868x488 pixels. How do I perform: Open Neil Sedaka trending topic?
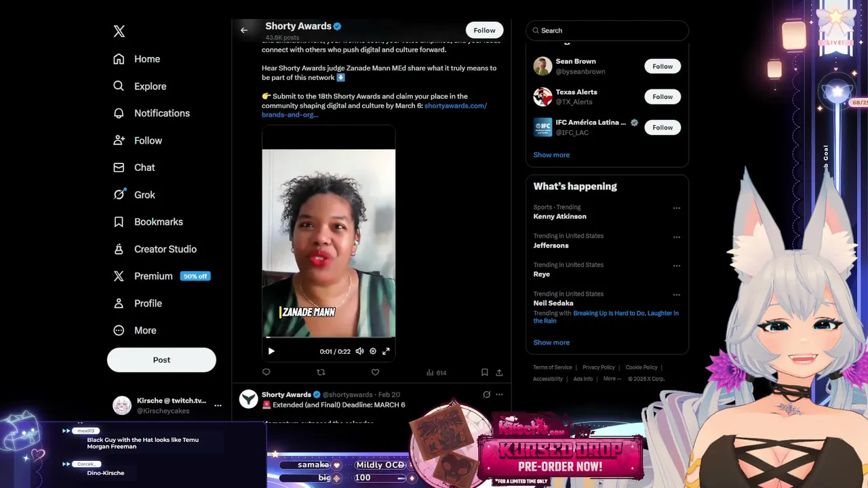pos(553,303)
